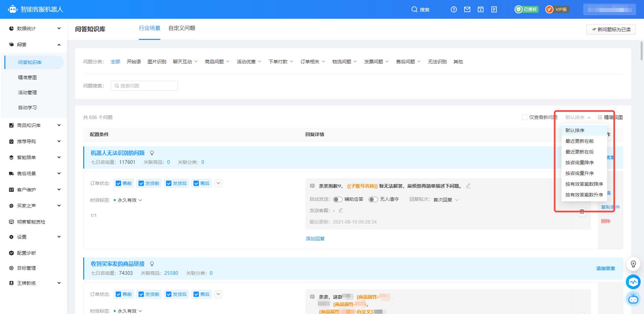Viewport: 644px width, 314px height.
Task: Expand 推荐导购 sidebar section
Action: (x=34, y=141)
